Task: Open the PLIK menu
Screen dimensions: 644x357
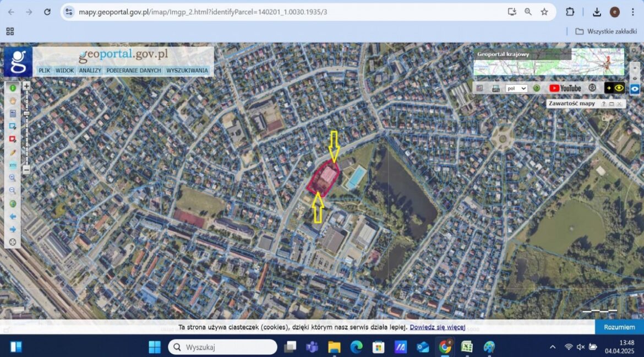Action: point(45,71)
